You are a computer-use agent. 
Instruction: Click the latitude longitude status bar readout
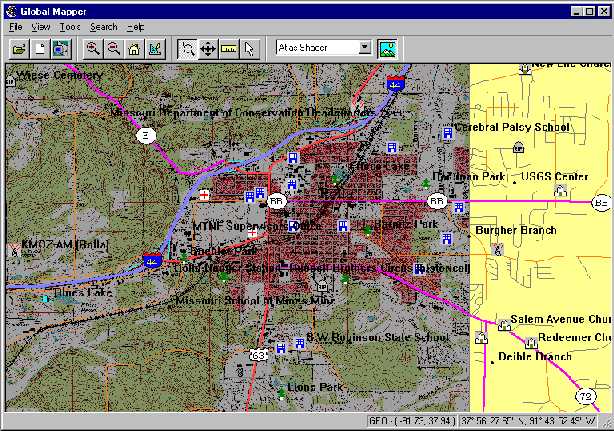coord(529,421)
